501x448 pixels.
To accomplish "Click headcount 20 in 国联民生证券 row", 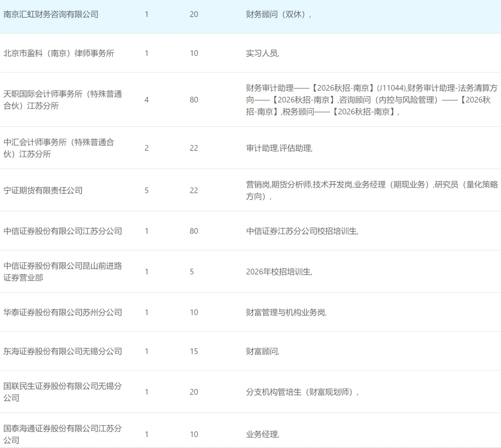I will [x=194, y=392].
